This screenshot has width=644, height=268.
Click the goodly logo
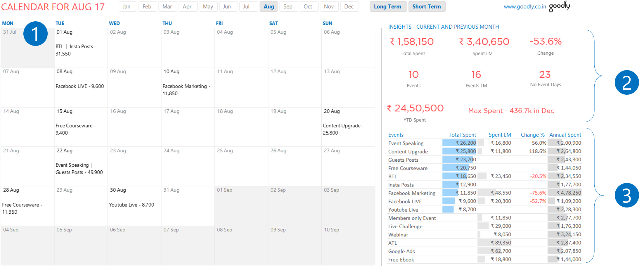coord(560,6)
